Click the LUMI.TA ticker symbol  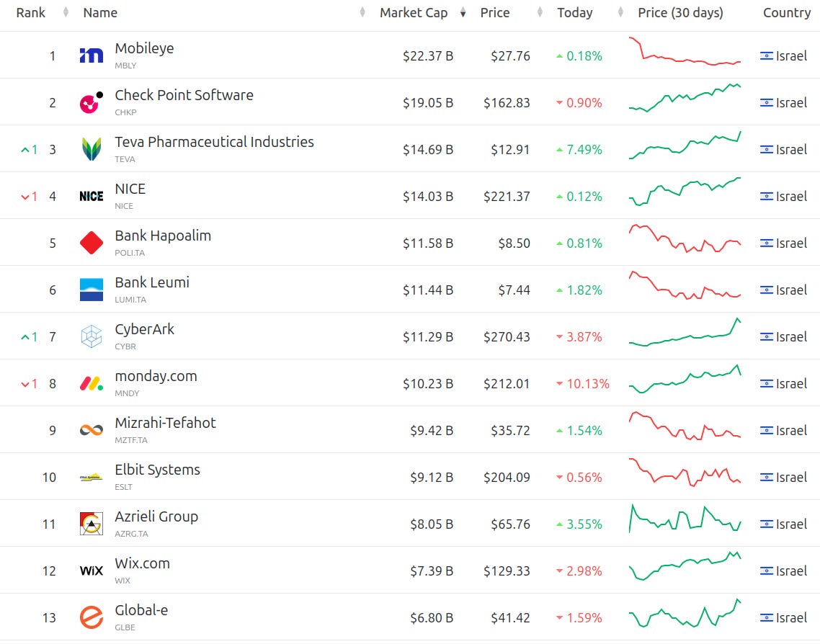pyautogui.click(x=130, y=300)
